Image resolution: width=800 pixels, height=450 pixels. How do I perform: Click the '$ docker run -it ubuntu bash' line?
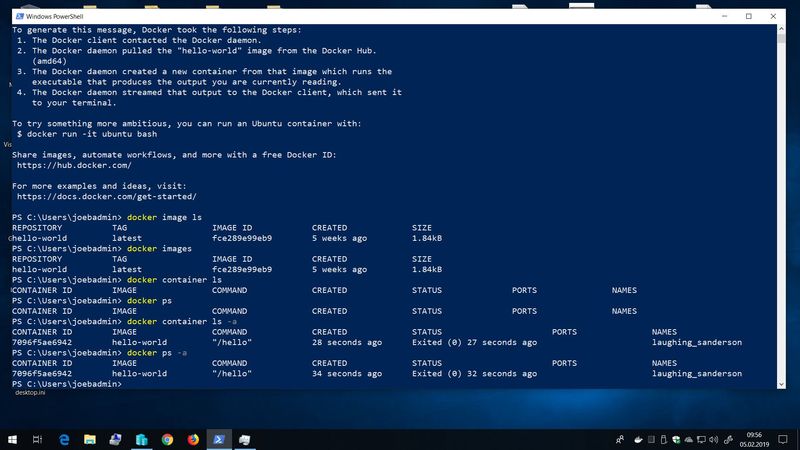coord(87,134)
